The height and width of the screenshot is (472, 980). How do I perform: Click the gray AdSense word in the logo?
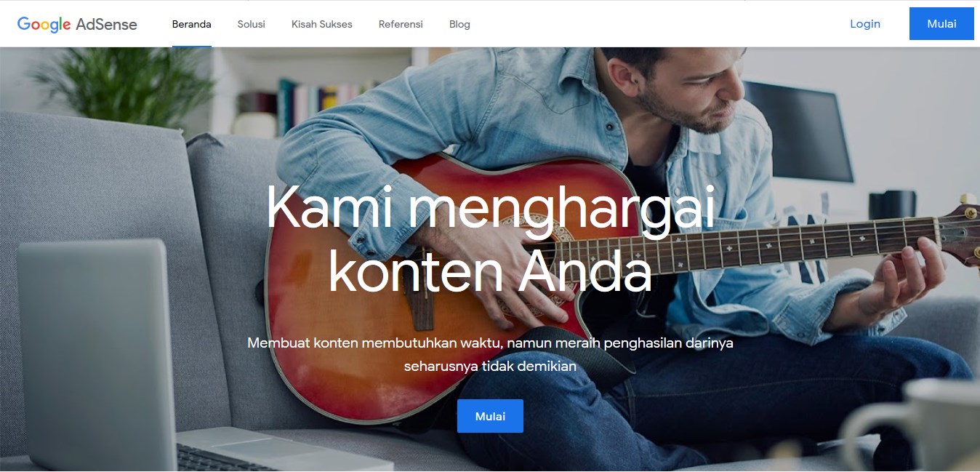coord(106,24)
